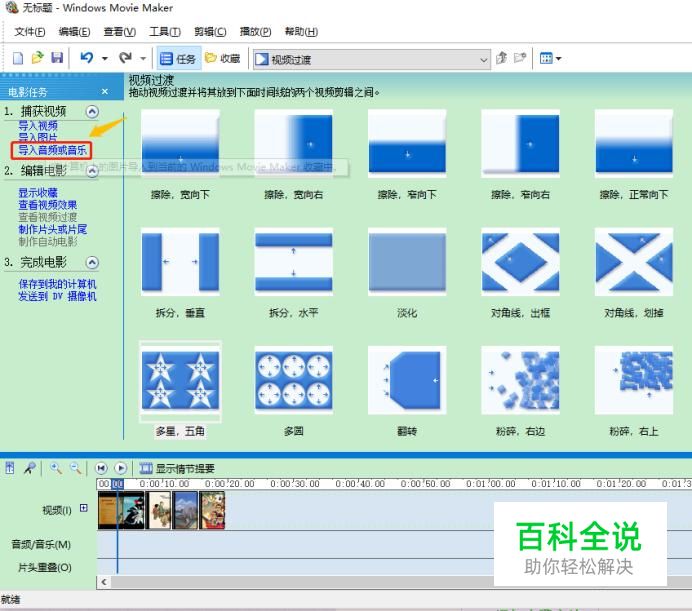
Task: Save the project with the floppy disk icon
Action: [x=57, y=58]
